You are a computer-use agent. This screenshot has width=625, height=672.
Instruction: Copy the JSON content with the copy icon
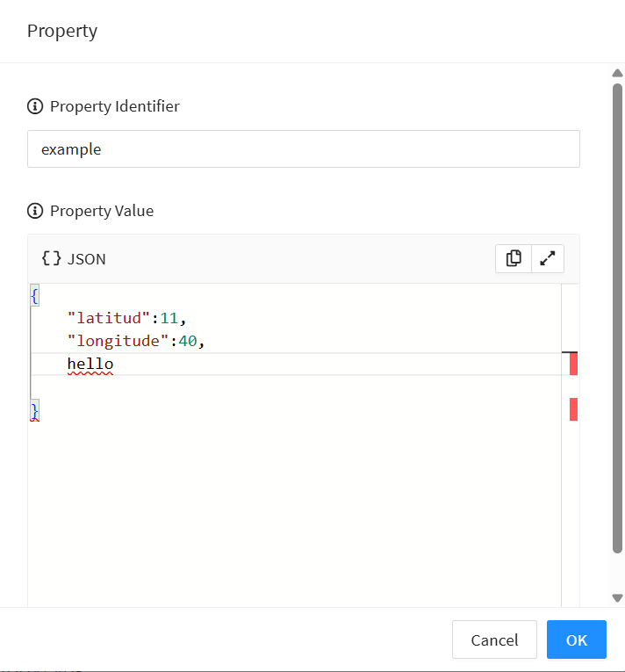click(514, 258)
